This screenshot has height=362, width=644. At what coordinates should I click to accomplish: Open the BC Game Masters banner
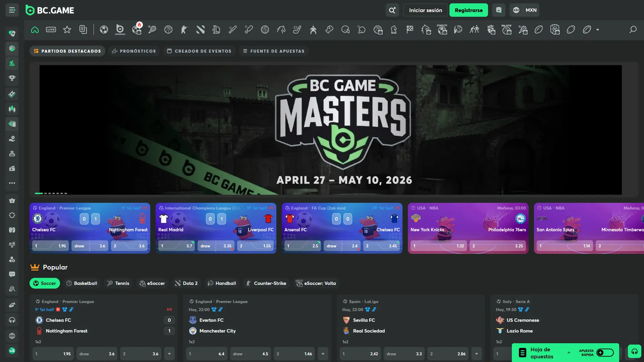pos(331,130)
